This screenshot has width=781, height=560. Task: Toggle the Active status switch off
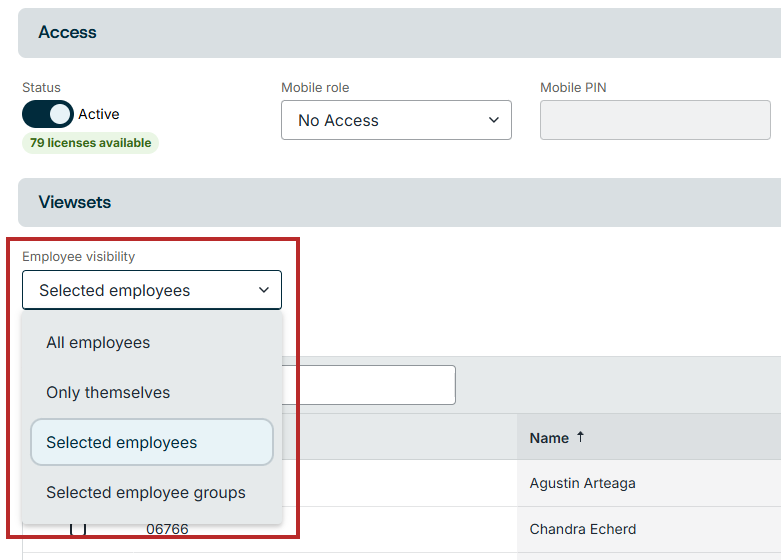click(48, 114)
